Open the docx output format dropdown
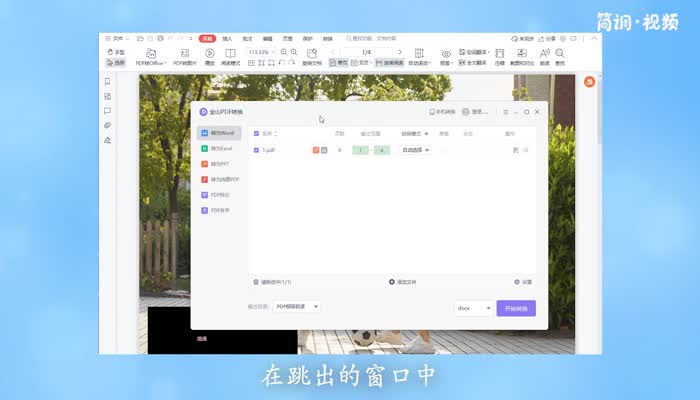 pos(474,308)
